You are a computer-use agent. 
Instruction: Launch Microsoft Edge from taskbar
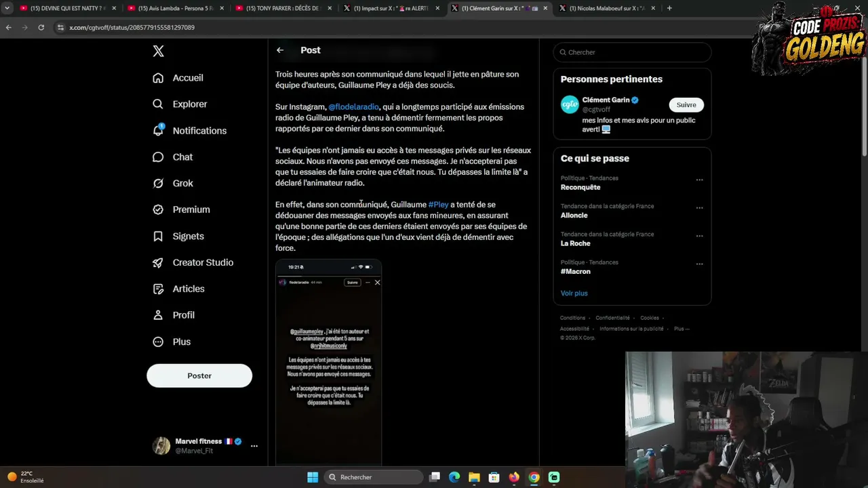[454, 477]
